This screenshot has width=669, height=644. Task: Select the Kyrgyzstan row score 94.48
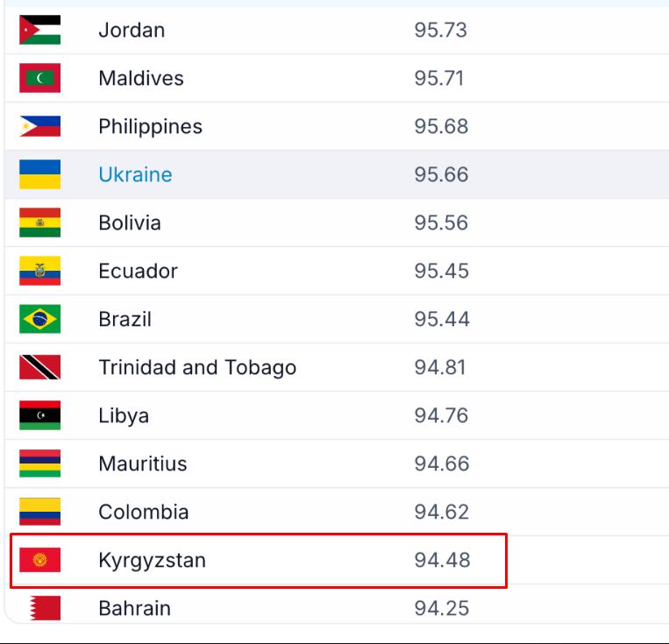tap(442, 560)
